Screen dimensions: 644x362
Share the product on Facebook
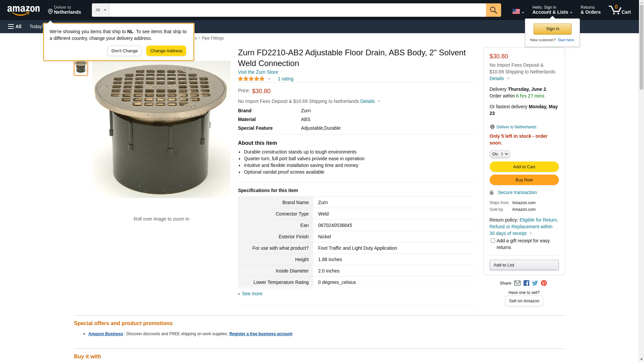pyautogui.click(x=526, y=283)
